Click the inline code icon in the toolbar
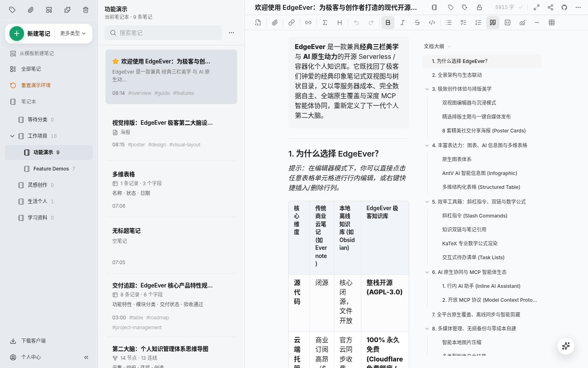The image size is (588, 368). pyautogui.click(x=432, y=22)
